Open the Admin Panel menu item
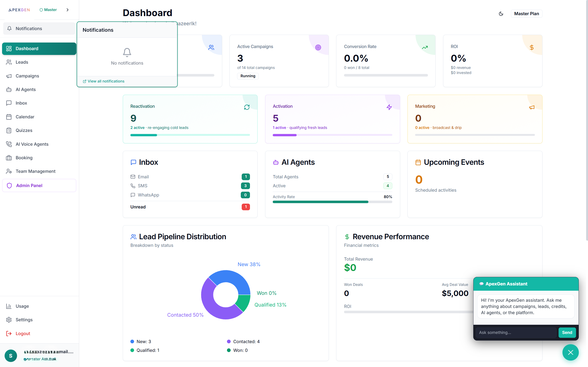 tap(29, 185)
